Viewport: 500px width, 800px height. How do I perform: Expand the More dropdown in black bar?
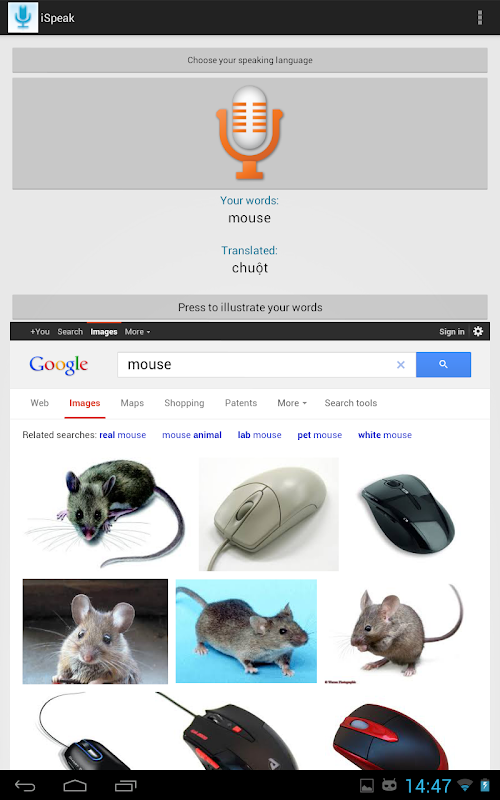pos(137,332)
